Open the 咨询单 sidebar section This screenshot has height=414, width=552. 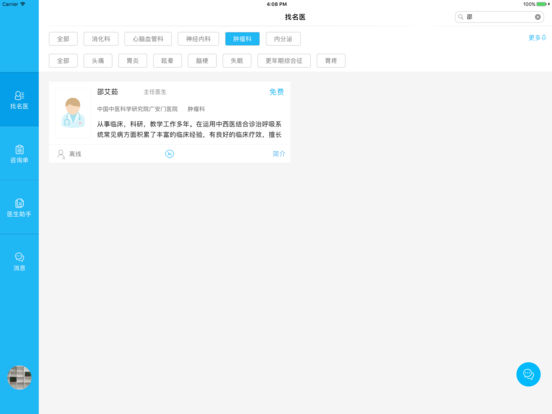tap(19, 154)
